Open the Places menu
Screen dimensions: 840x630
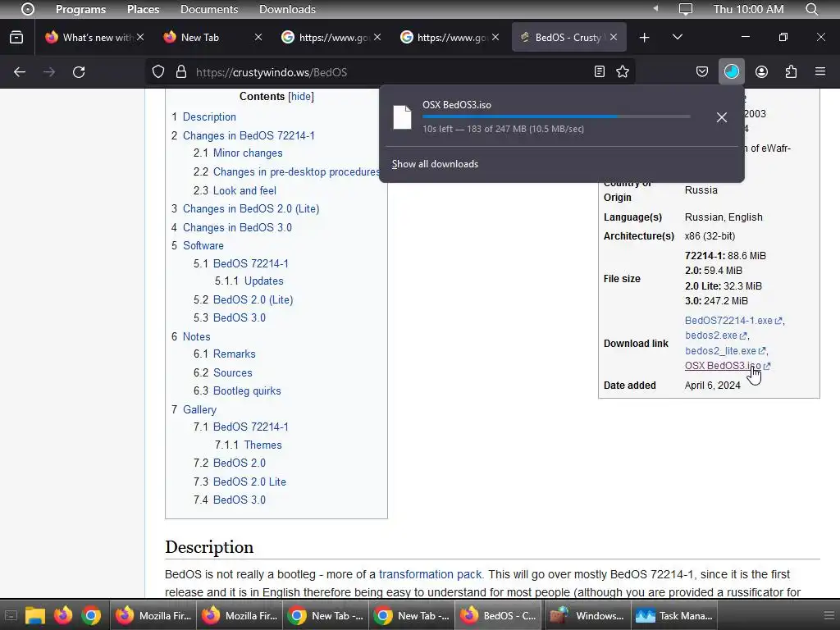[143, 9]
